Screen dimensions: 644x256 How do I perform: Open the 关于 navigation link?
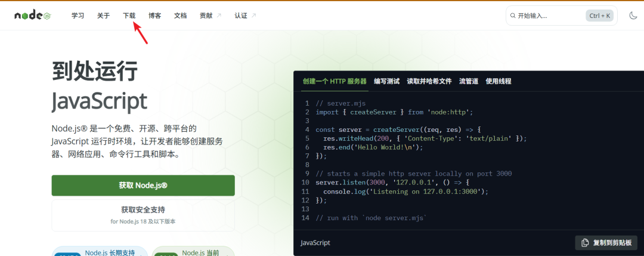pos(104,16)
